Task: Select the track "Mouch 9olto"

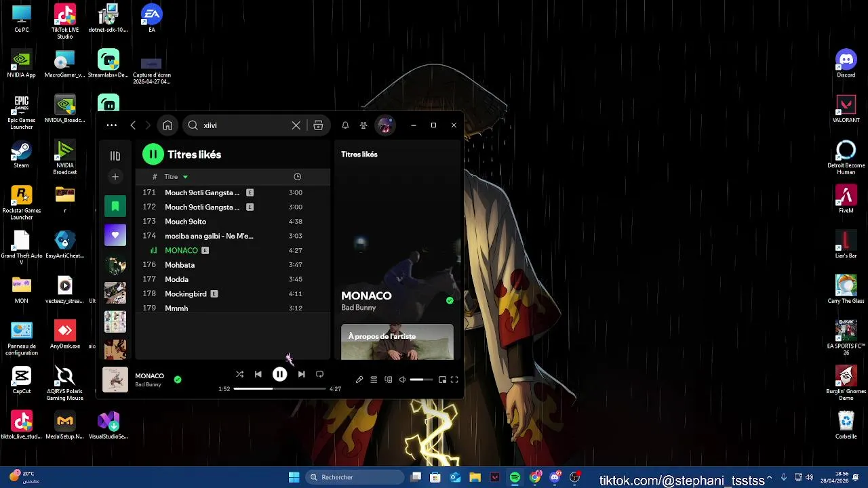Action: pos(233,222)
